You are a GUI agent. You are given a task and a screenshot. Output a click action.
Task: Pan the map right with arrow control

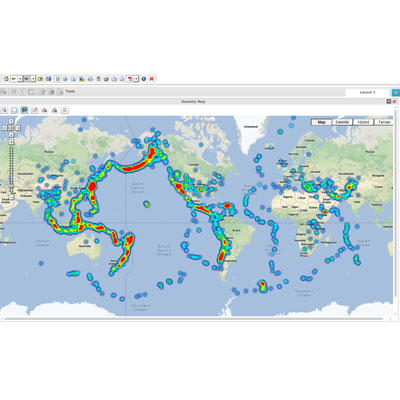[x=18, y=128]
